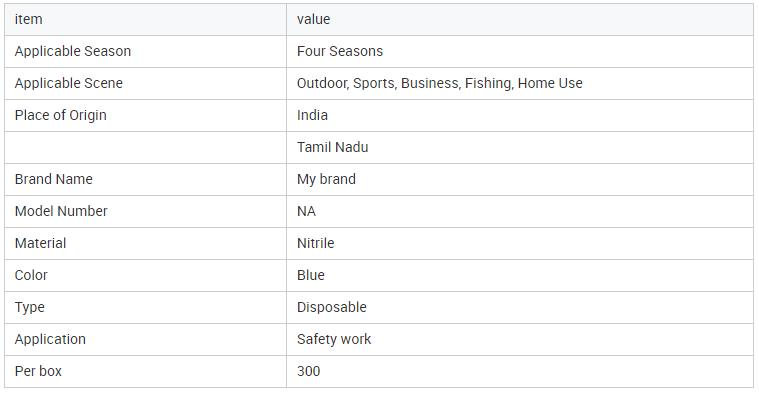Click the 'NA' model number value
Viewport: 759px width, 393px height.
306,211
